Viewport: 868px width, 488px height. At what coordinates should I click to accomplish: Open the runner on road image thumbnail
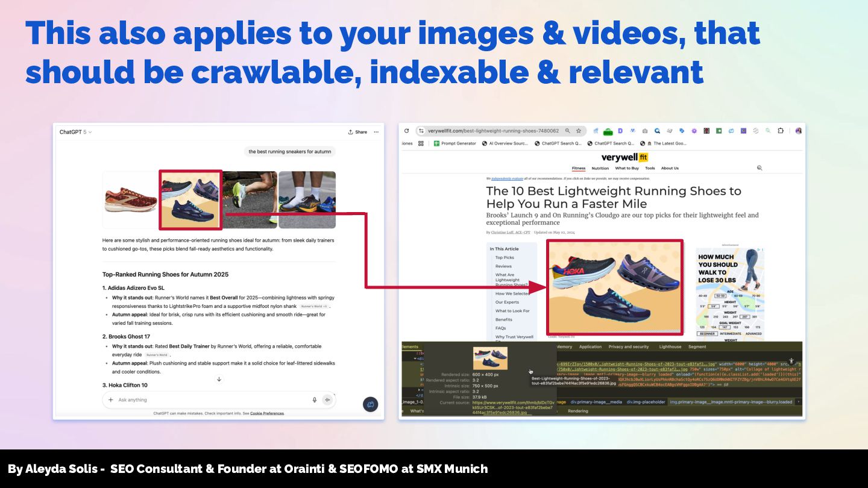[x=250, y=200]
